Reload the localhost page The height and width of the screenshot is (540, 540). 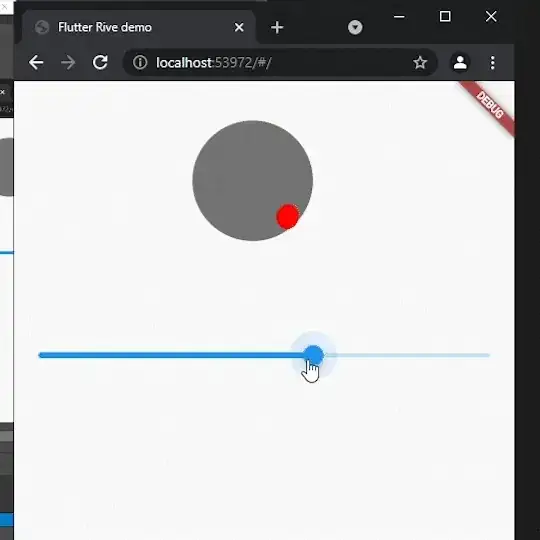(100, 62)
